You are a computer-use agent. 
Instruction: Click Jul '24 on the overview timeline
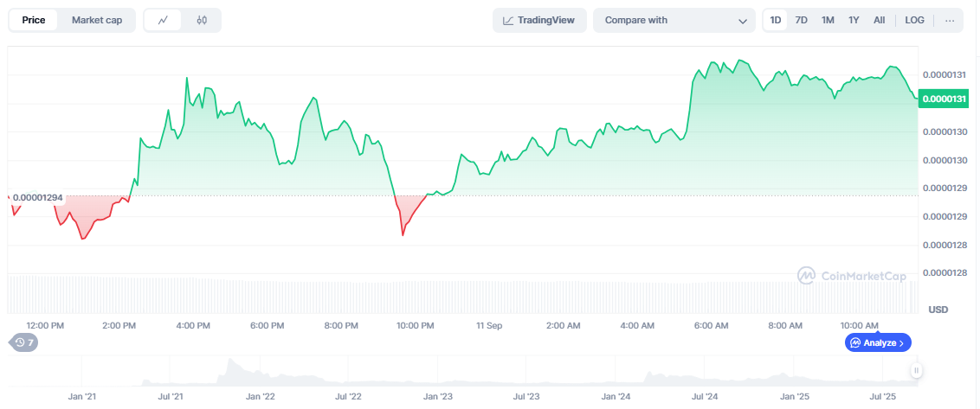(705, 397)
